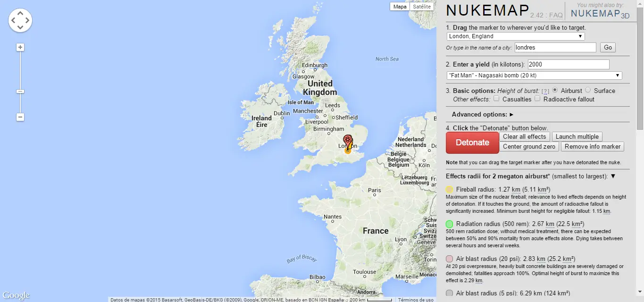Screen dimensions: 644x302
Task: Click the green radiation radius swatch
Action: pyautogui.click(x=449, y=224)
